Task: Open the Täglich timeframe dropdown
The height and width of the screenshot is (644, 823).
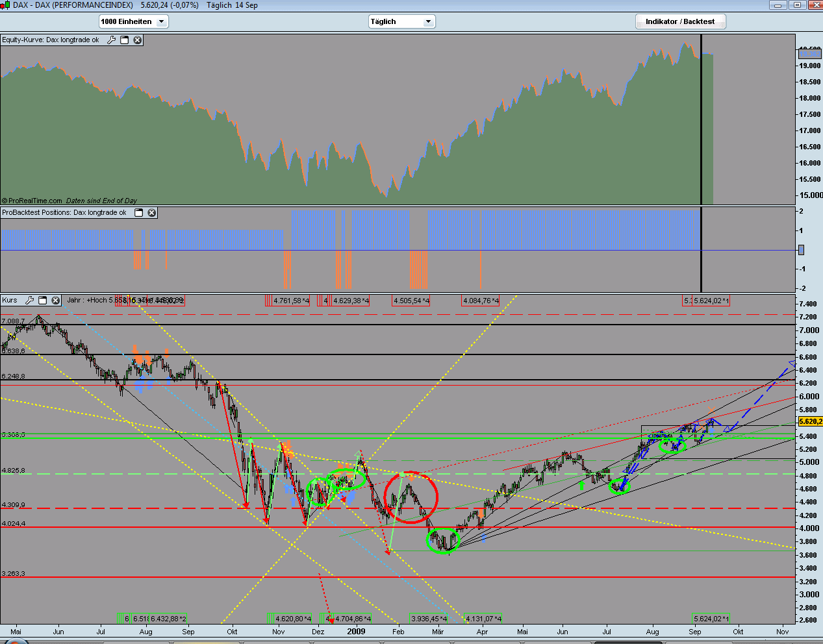Action: pyautogui.click(x=401, y=21)
